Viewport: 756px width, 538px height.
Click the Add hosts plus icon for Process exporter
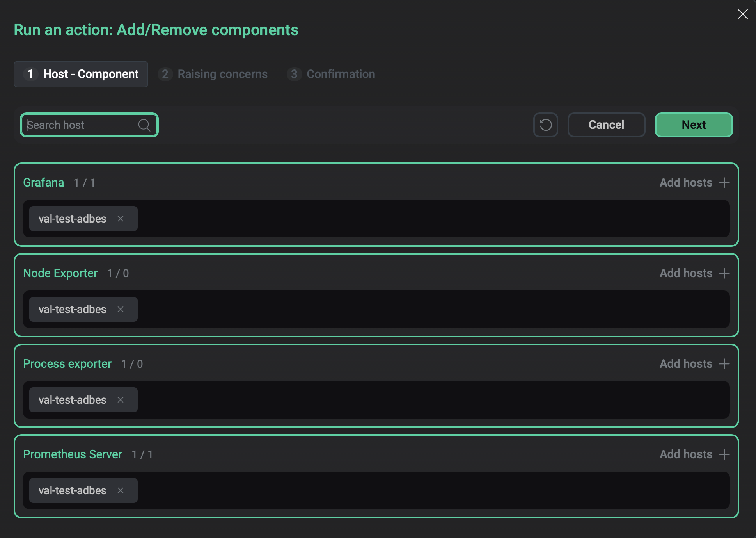click(x=724, y=363)
